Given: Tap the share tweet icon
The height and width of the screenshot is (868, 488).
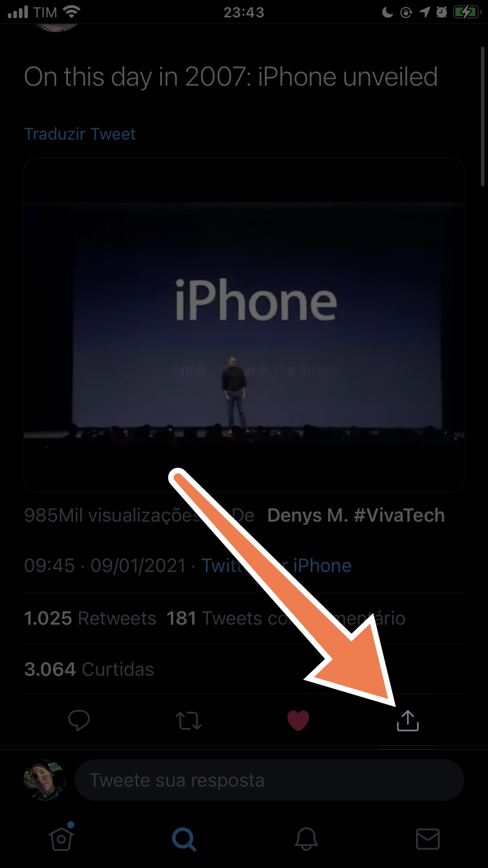Looking at the screenshot, I should click(408, 721).
